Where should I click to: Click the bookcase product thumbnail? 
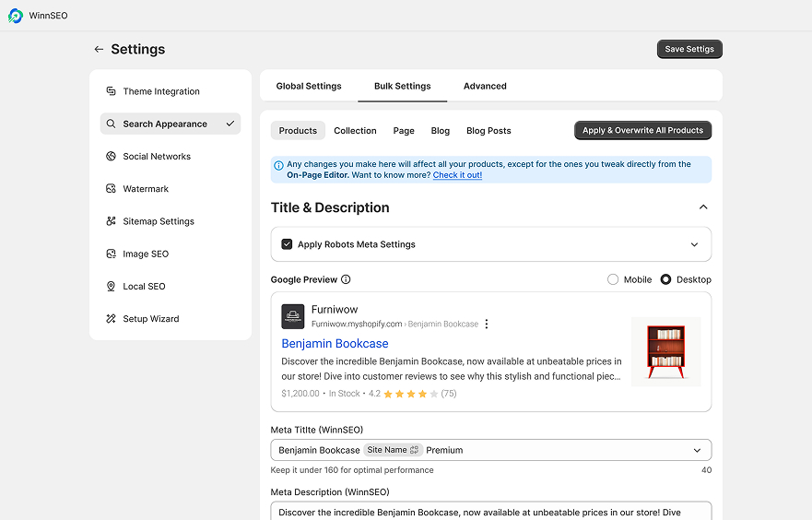point(666,351)
